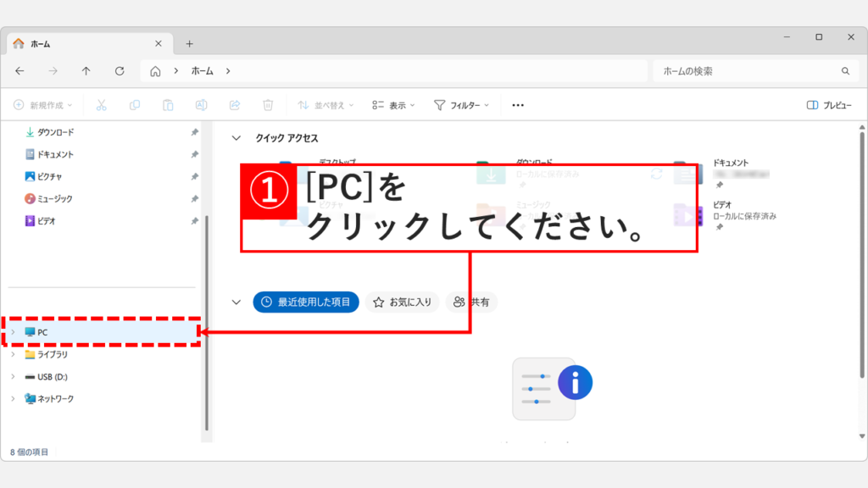
Task: Unpin ミュージック using its pin icon
Action: [x=194, y=198]
